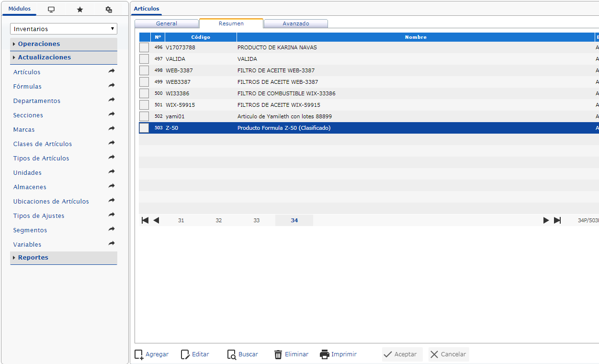Click the share arrow next to Clases de Artículos
Viewport: 599px width, 364px height.
[x=112, y=143]
